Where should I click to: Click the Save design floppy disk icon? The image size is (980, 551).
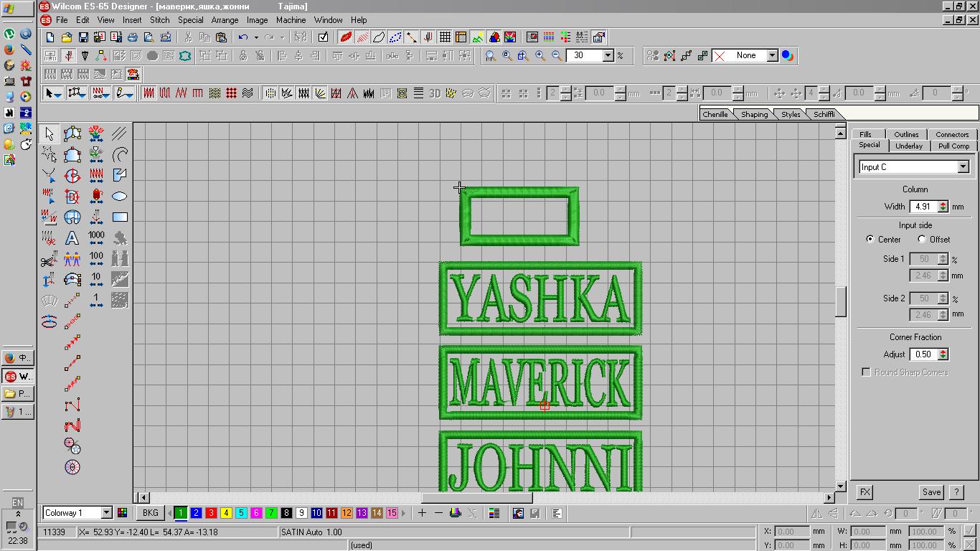coord(83,37)
